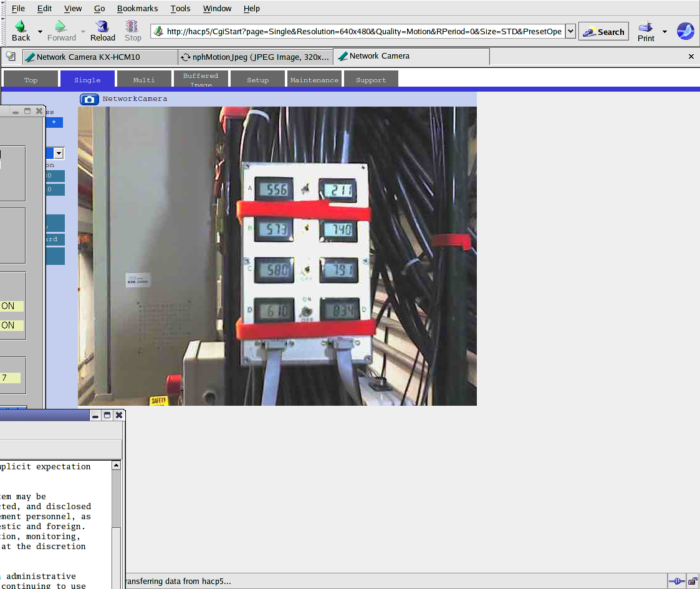Switch to Network Camera KX-HCM10 tab

[x=100, y=57]
